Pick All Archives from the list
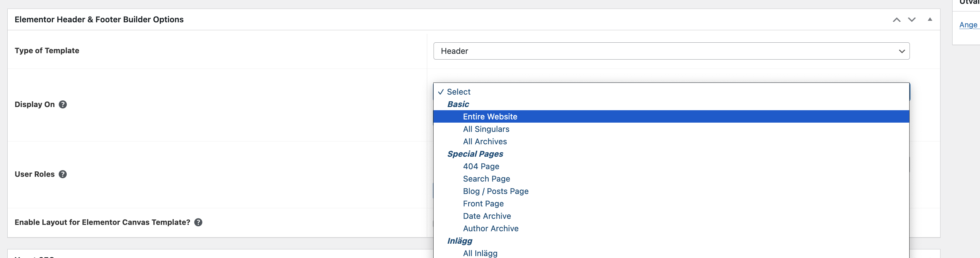 485,142
